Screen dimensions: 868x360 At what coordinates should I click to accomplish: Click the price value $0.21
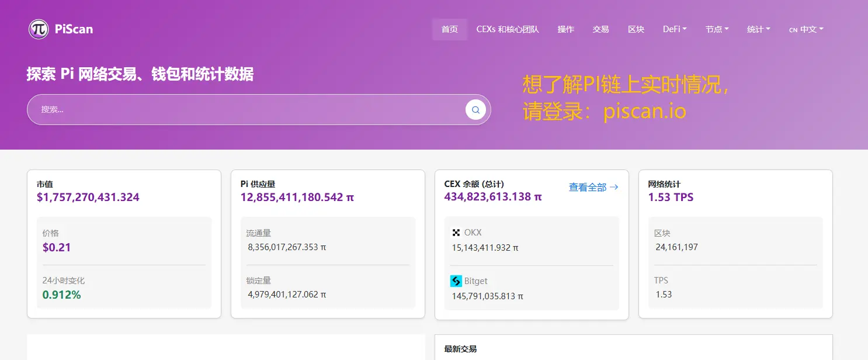click(57, 247)
